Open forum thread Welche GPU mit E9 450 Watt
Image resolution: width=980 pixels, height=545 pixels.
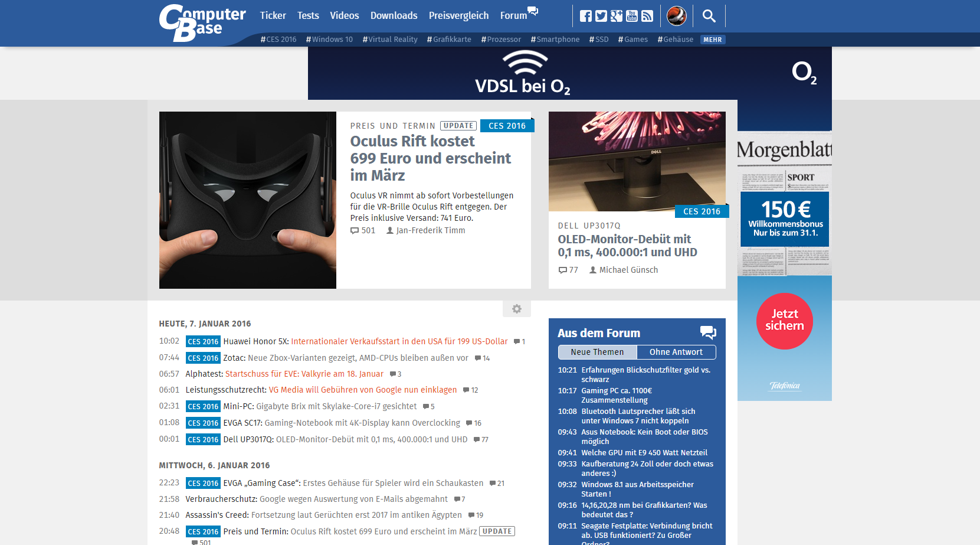point(644,453)
